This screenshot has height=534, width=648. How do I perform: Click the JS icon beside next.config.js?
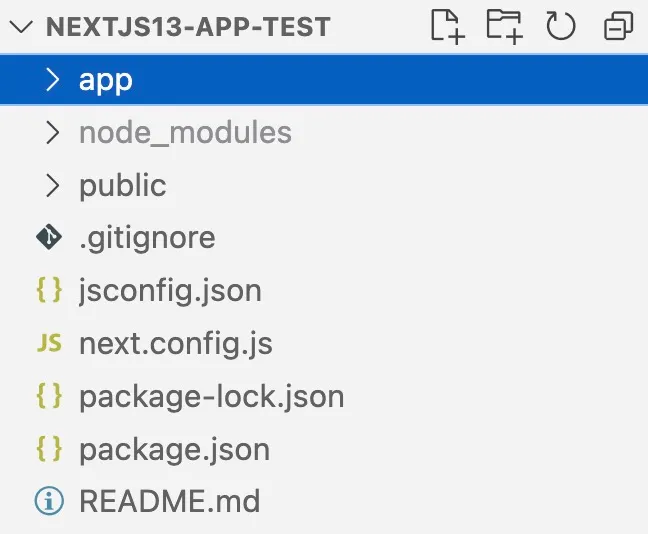pyautogui.click(x=49, y=343)
